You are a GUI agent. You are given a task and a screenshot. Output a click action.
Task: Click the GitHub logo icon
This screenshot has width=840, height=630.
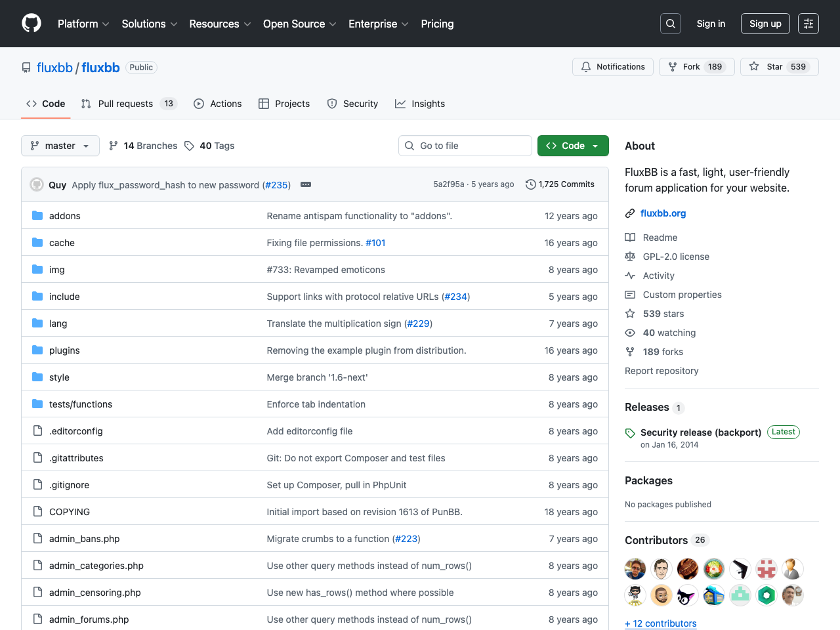click(x=31, y=24)
